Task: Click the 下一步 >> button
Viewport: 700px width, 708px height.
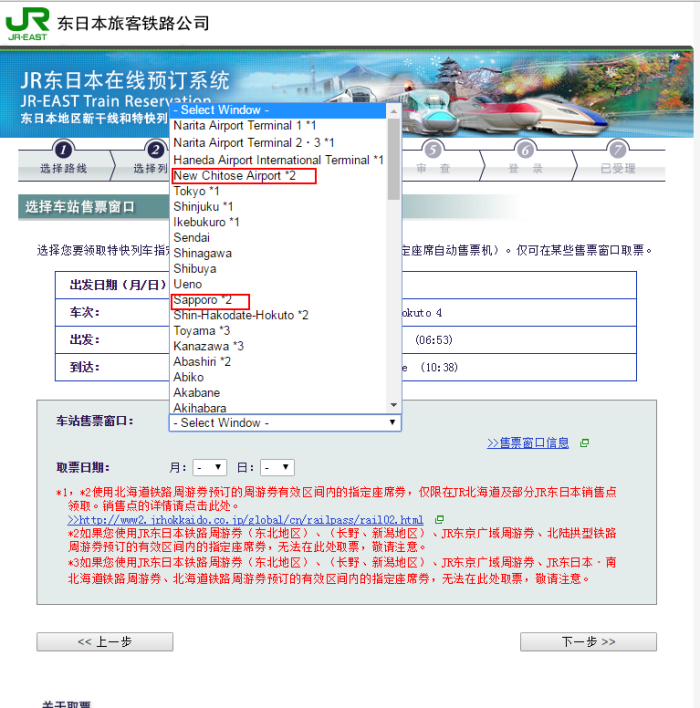Action: (x=588, y=642)
